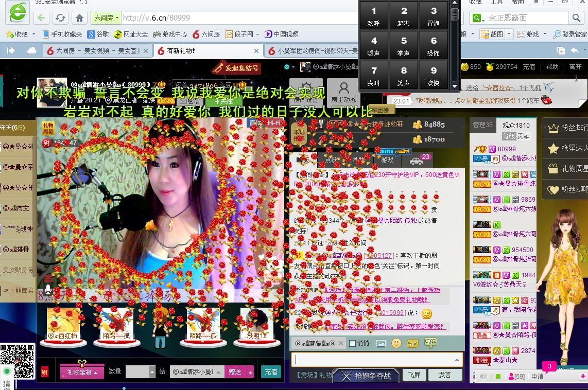
Task: Open the 观众1810 audience tab
Action: click(x=515, y=125)
